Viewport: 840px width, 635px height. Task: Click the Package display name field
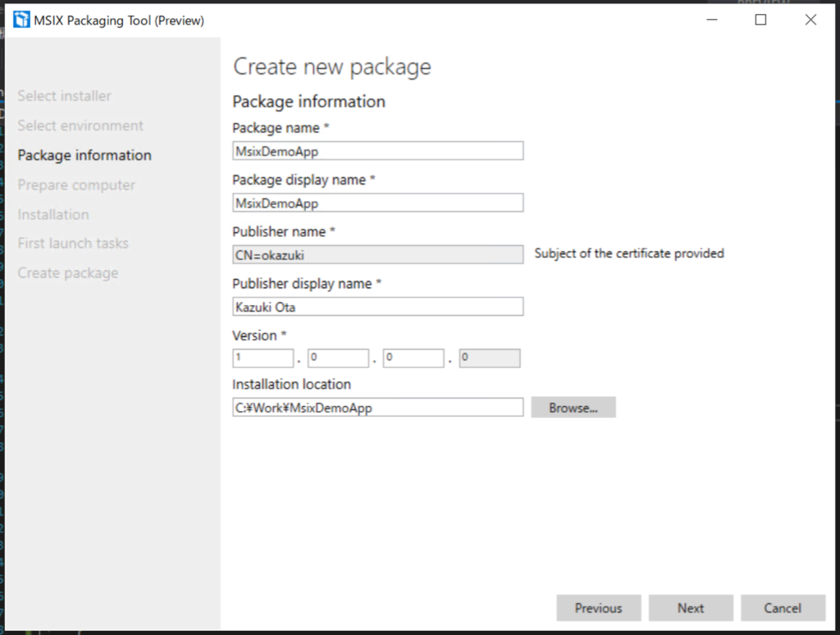[x=377, y=203]
